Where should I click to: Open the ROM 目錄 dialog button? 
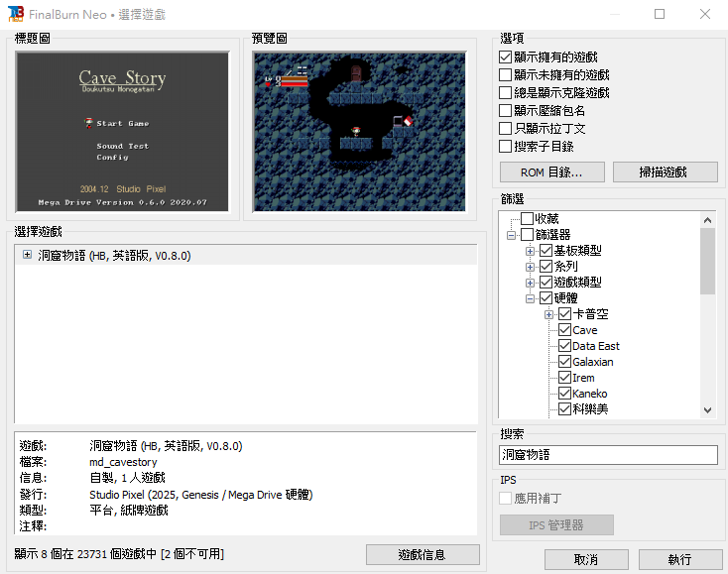coord(552,172)
